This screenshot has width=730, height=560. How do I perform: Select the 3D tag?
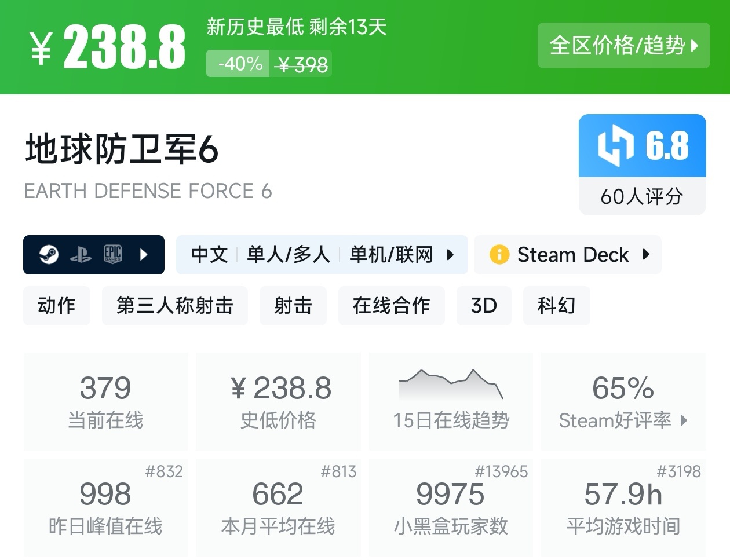[484, 305]
